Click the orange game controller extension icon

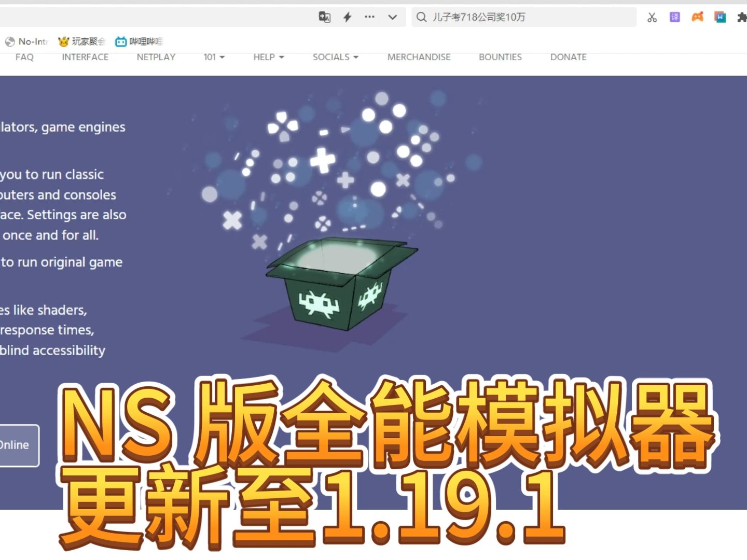698,17
